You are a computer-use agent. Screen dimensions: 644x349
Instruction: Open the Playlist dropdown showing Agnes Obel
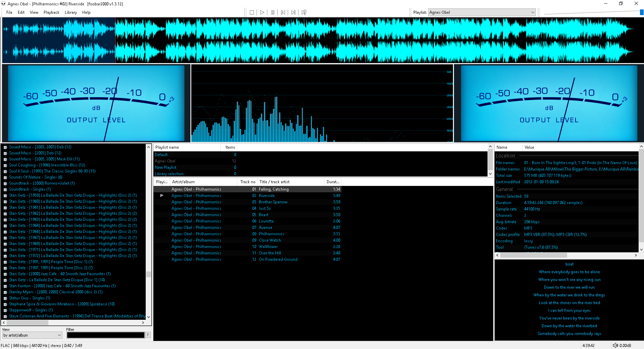(482, 12)
